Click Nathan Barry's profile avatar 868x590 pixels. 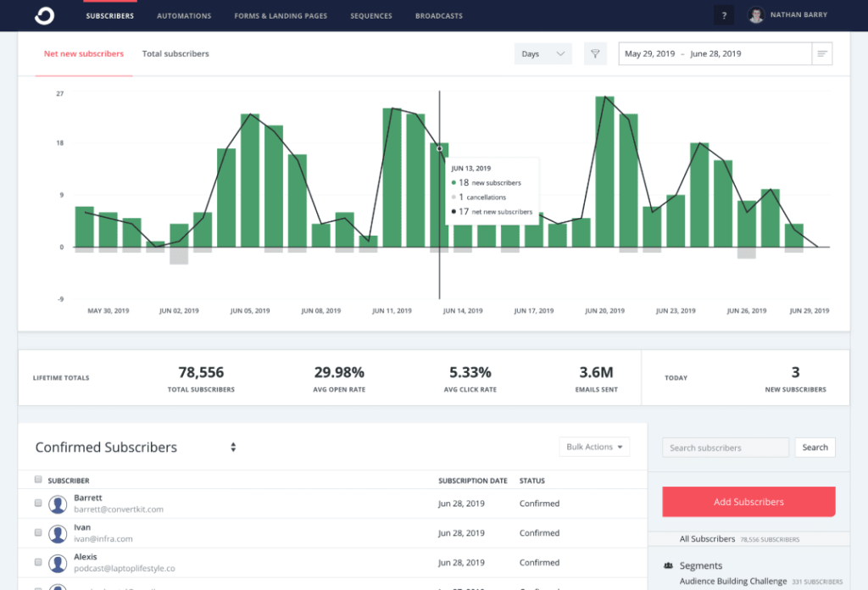coord(756,15)
